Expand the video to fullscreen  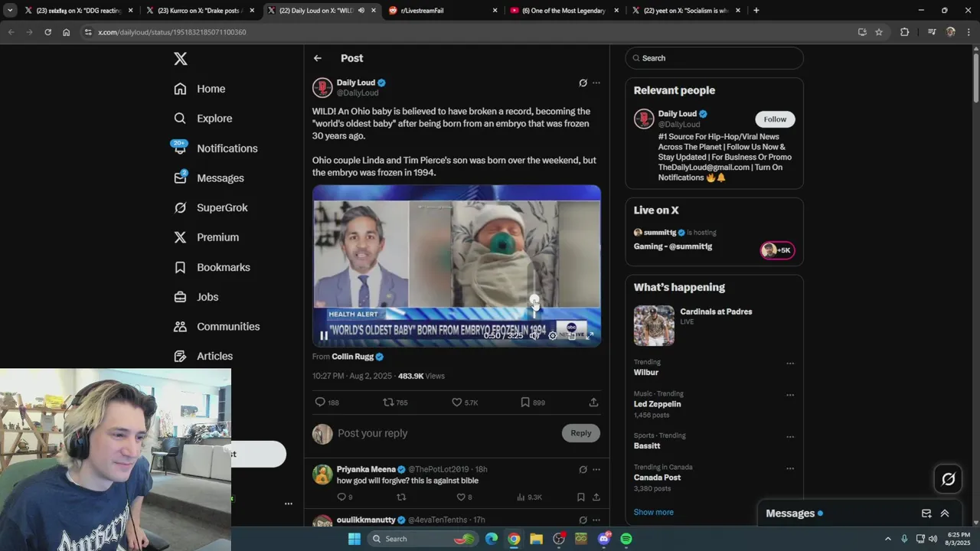tap(590, 335)
